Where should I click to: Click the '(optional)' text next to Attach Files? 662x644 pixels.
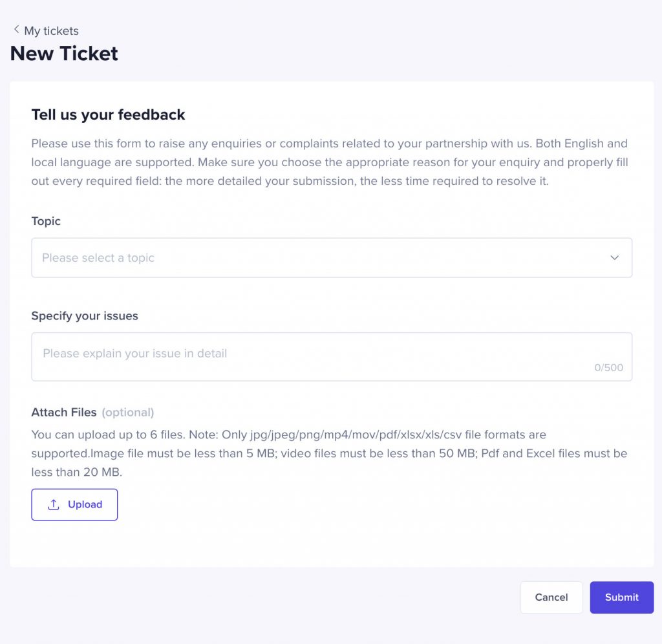[128, 412]
